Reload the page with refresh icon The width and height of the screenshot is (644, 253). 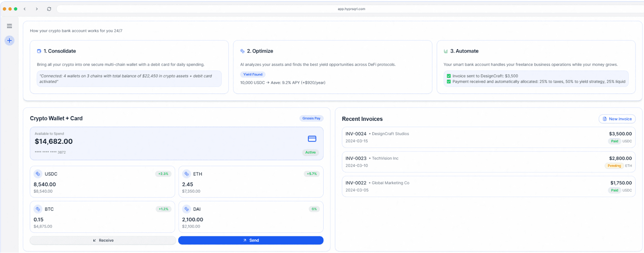[49, 9]
